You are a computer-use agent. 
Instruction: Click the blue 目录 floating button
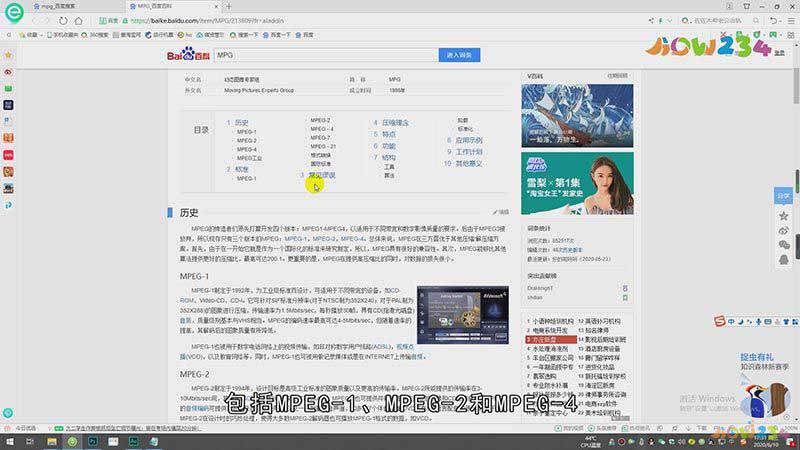783,196
